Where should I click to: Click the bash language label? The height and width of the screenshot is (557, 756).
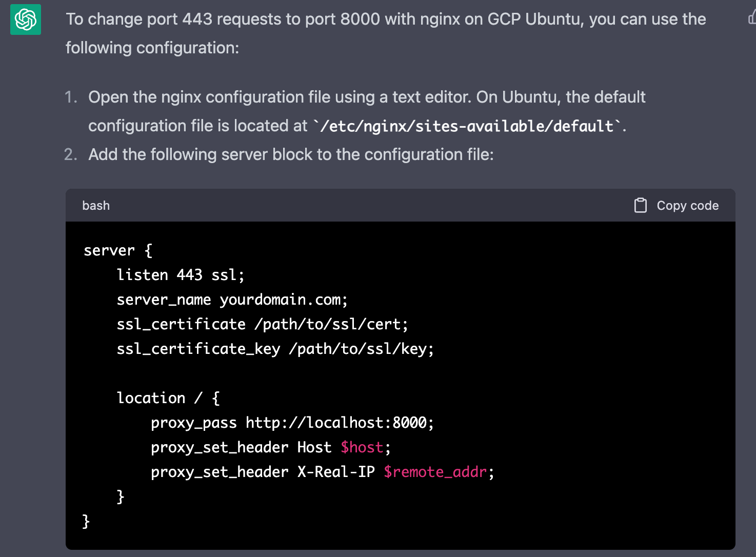(96, 206)
